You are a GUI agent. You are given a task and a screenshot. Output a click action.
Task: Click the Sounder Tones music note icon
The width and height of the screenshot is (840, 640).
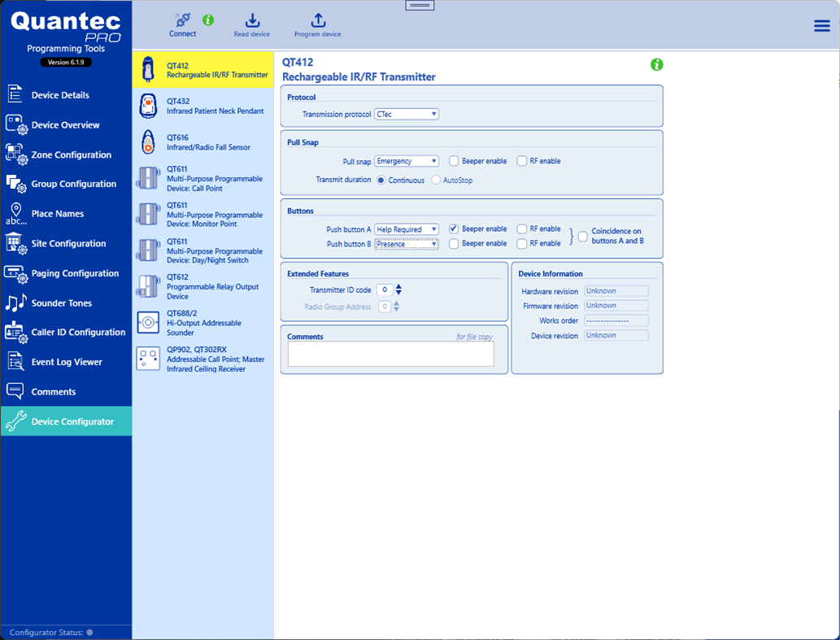tap(15, 303)
